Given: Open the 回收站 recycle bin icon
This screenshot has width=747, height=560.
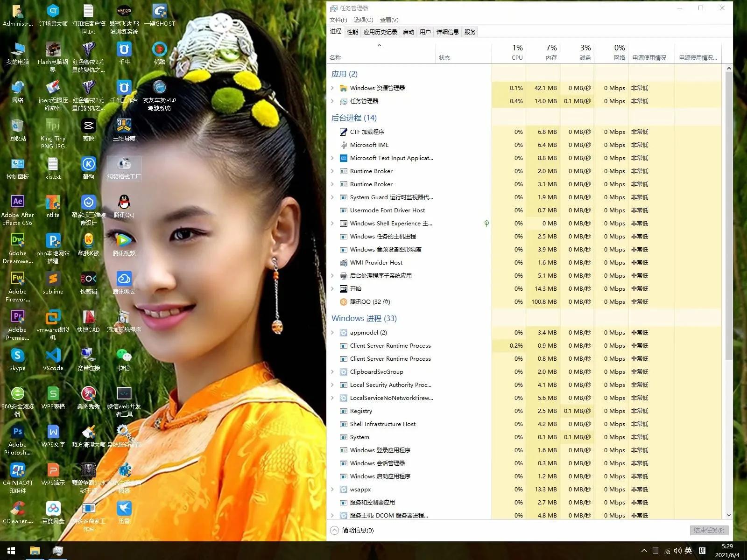Looking at the screenshot, I should (x=17, y=130).
